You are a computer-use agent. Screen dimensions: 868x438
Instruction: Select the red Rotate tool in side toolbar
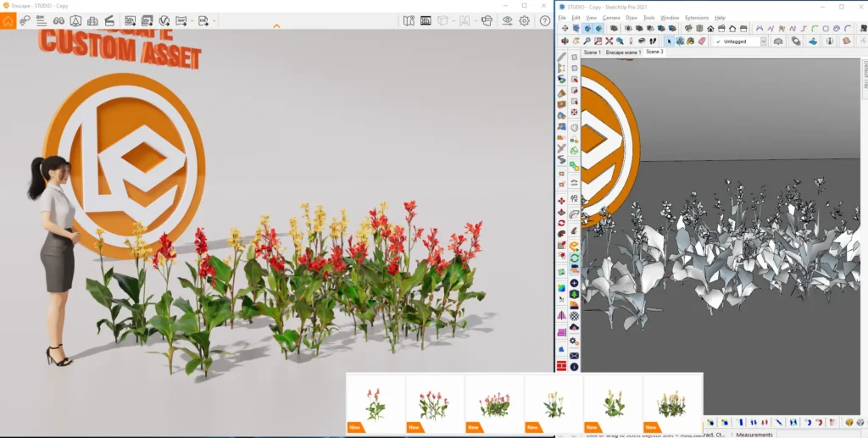(561, 223)
